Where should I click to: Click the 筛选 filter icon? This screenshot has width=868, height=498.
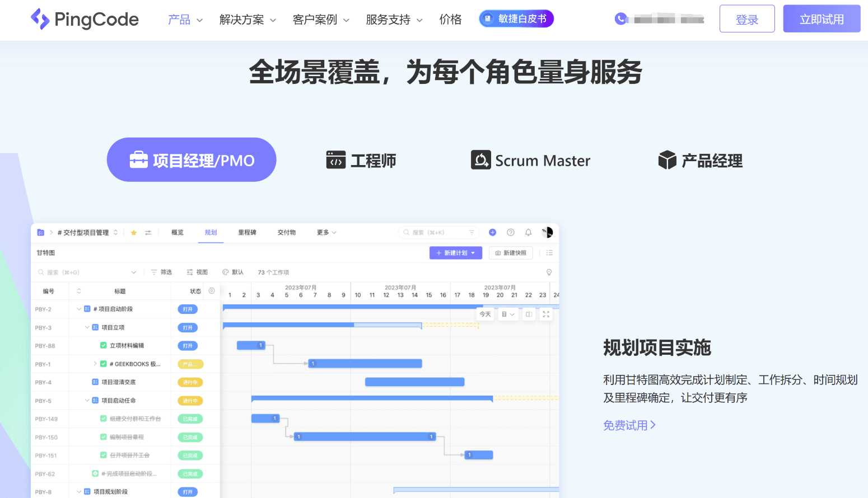click(154, 273)
